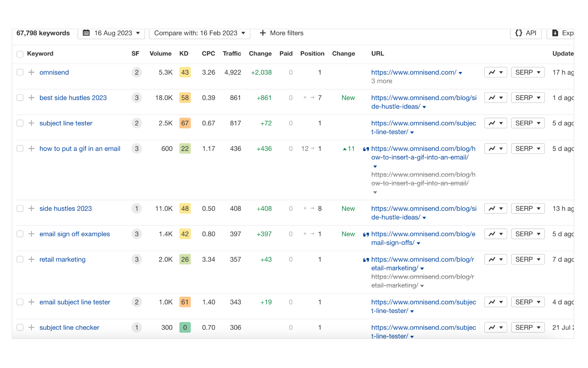This screenshot has height=368, width=588.
Task: Click featured snippet quote icon in gif email row
Action: tap(366, 149)
